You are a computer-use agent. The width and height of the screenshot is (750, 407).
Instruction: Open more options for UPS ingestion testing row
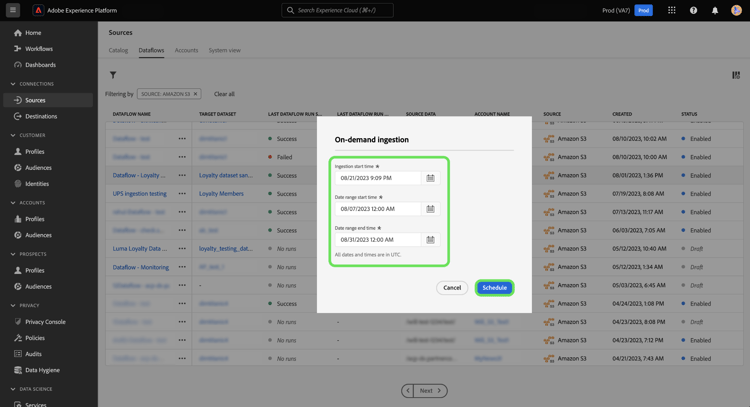tap(182, 194)
